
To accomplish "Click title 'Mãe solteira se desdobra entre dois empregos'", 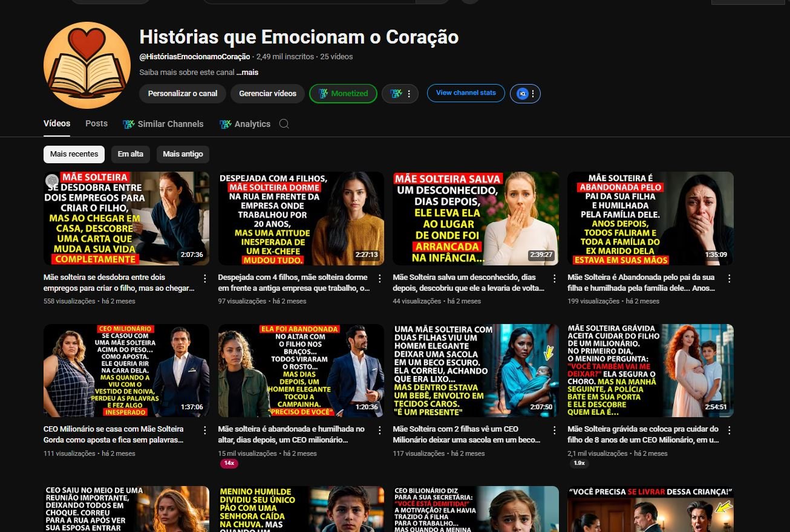I will 119,283.
